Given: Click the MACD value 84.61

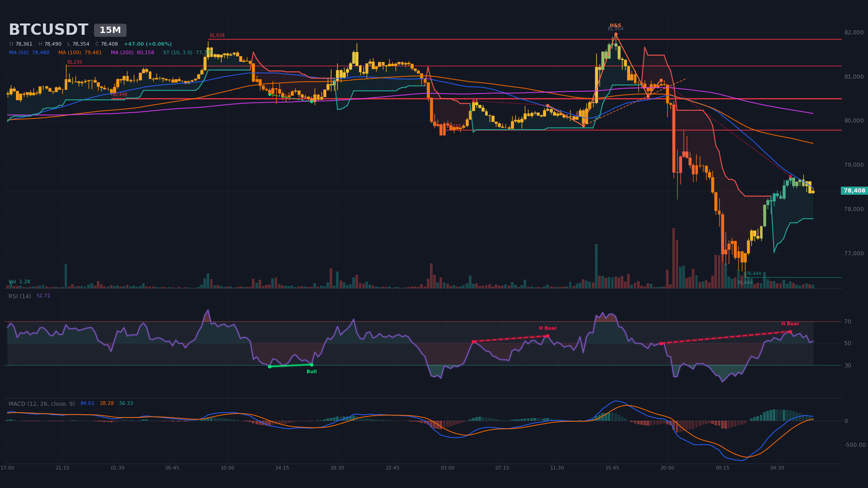Looking at the screenshot, I should [x=87, y=403].
